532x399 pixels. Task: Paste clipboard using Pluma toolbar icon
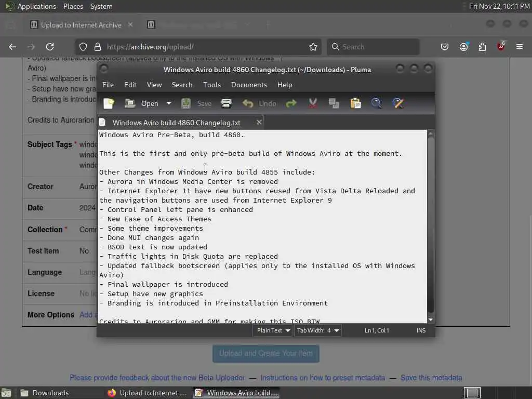coord(355,103)
